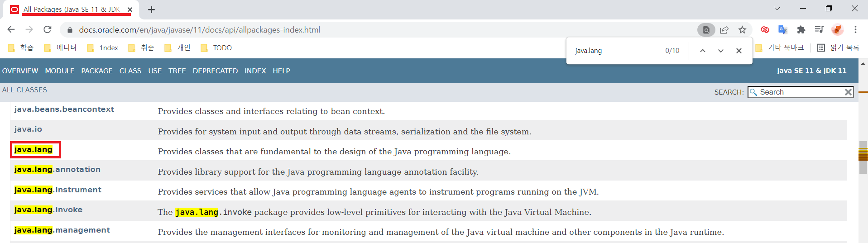Open the Google Translate extension

pyautogui.click(x=782, y=30)
